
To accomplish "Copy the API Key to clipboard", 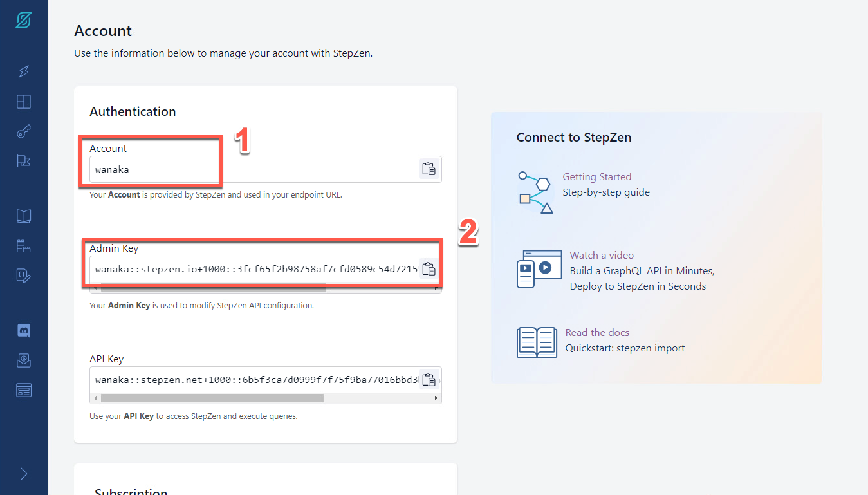I will 429,380.
